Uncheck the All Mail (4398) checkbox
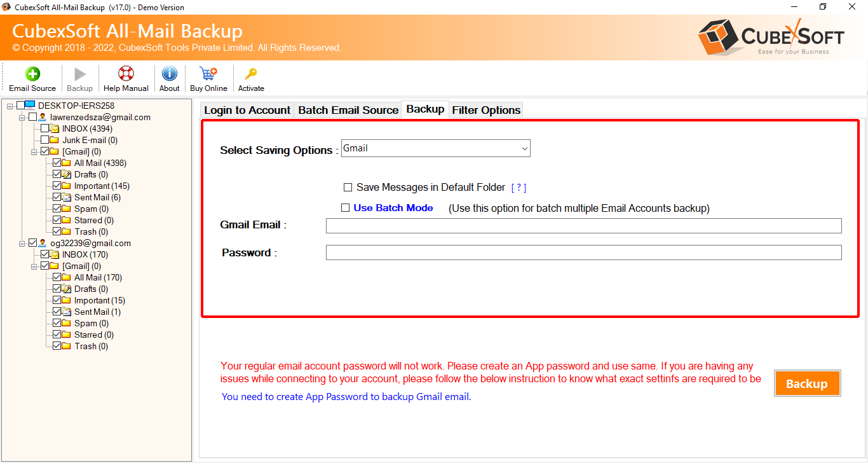The image size is (868, 463). pyautogui.click(x=57, y=163)
